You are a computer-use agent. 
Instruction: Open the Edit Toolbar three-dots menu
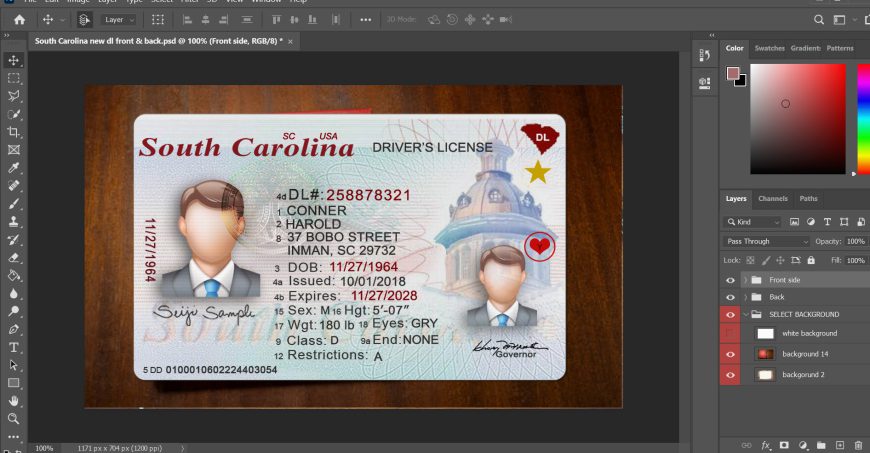(x=13, y=436)
